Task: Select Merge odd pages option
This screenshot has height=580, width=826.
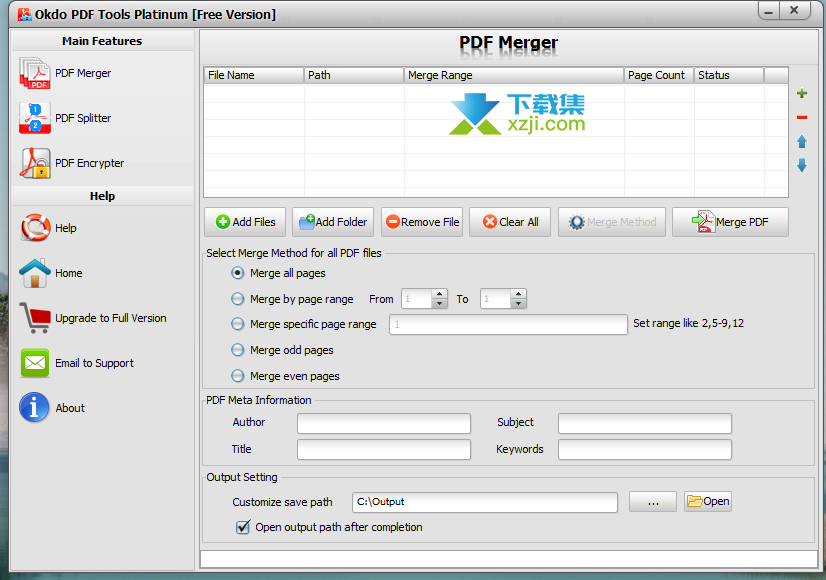Action: coord(238,350)
